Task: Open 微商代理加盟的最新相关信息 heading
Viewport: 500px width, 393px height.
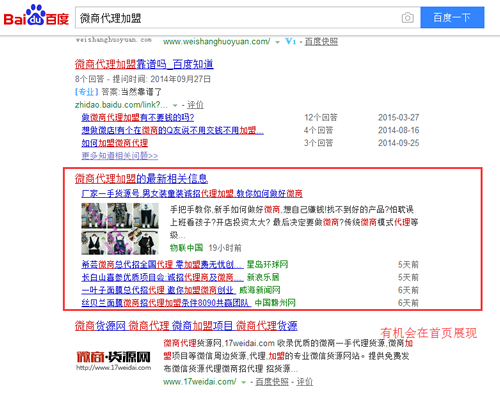Action: pyautogui.click(x=141, y=179)
